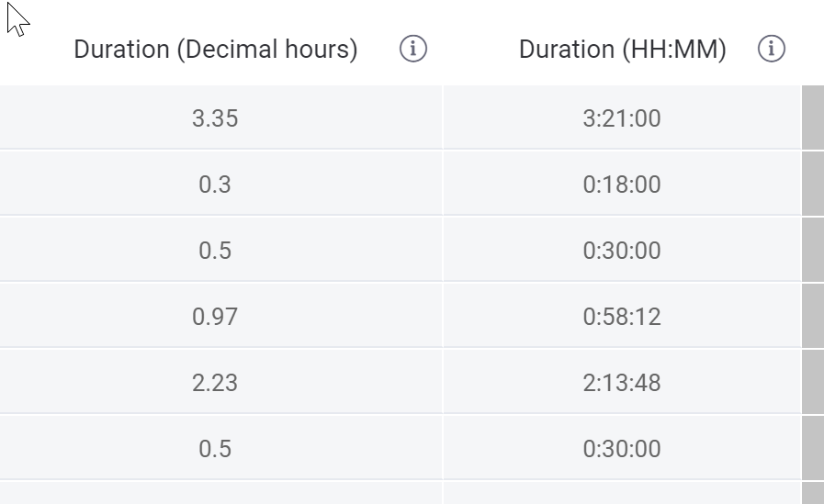Viewport: 824px width, 504px height.
Task: Select the first 0:30:00 duration cell
Action: 622,250
